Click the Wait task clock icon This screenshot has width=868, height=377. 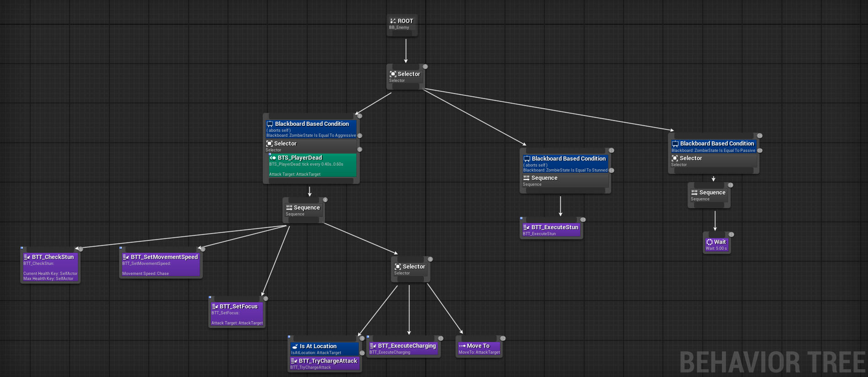[x=709, y=242]
